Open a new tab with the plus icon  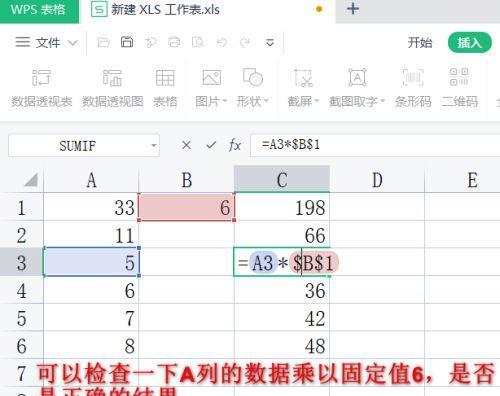coord(353,9)
